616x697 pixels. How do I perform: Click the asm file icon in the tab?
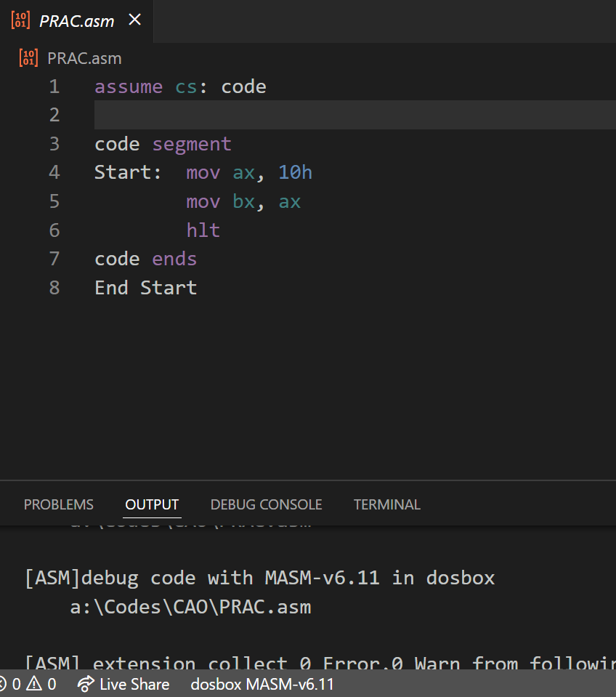20,20
